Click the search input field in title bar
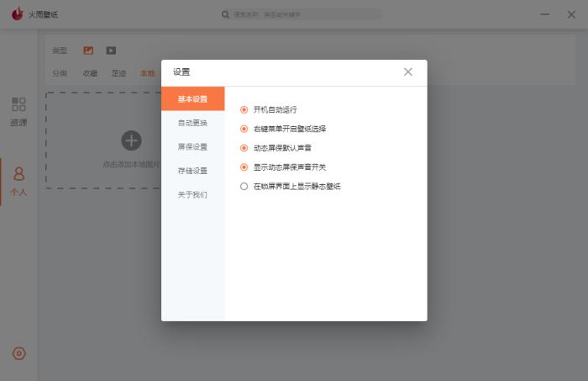The width and height of the screenshot is (588, 381). (x=302, y=14)
